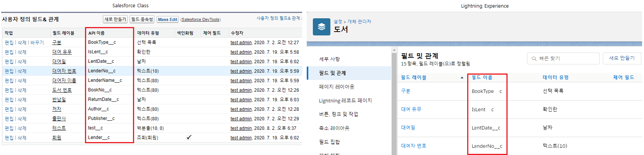This screenshot has height=155, width=644.
Task: Click the checkmark in the 회원 row
Action: coord(189,137)
